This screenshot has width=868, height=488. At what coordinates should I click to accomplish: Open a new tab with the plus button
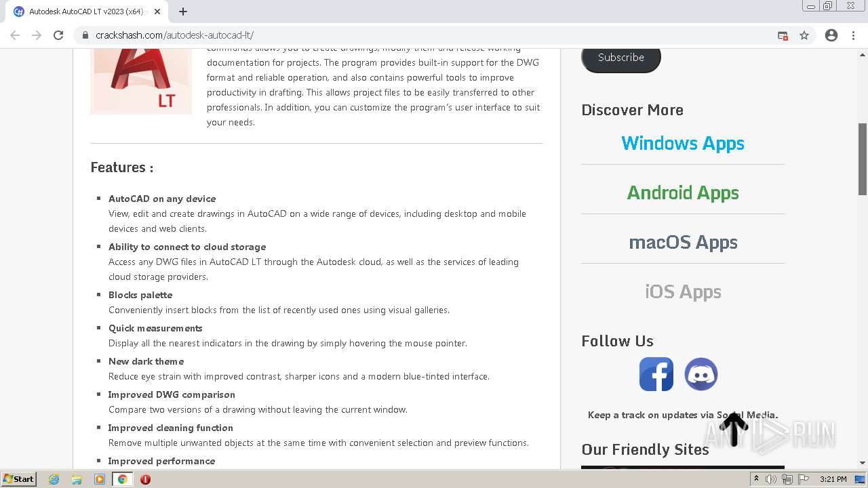pyautogui.click(x=183, y=12)
